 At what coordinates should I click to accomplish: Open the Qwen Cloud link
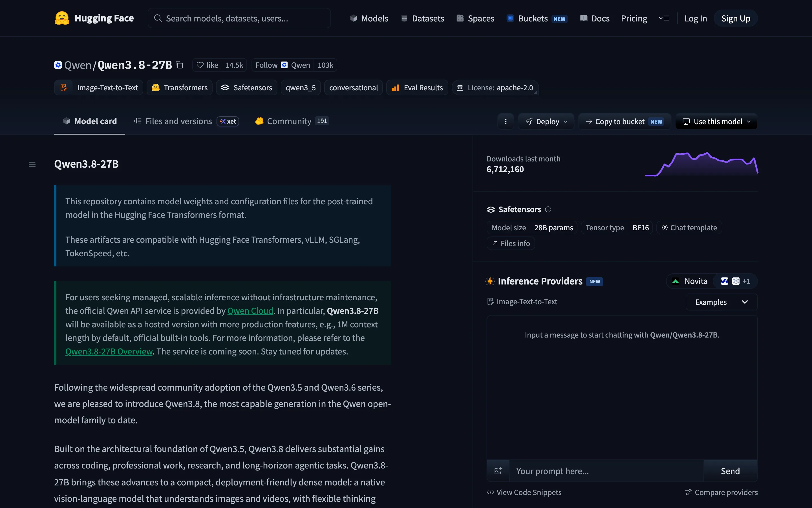250,311
